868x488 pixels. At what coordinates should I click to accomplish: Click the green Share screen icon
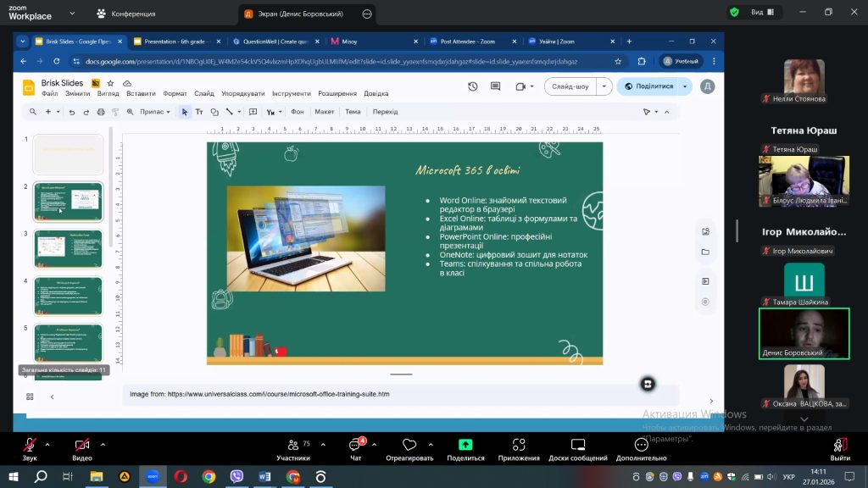(x=465, y=446)
